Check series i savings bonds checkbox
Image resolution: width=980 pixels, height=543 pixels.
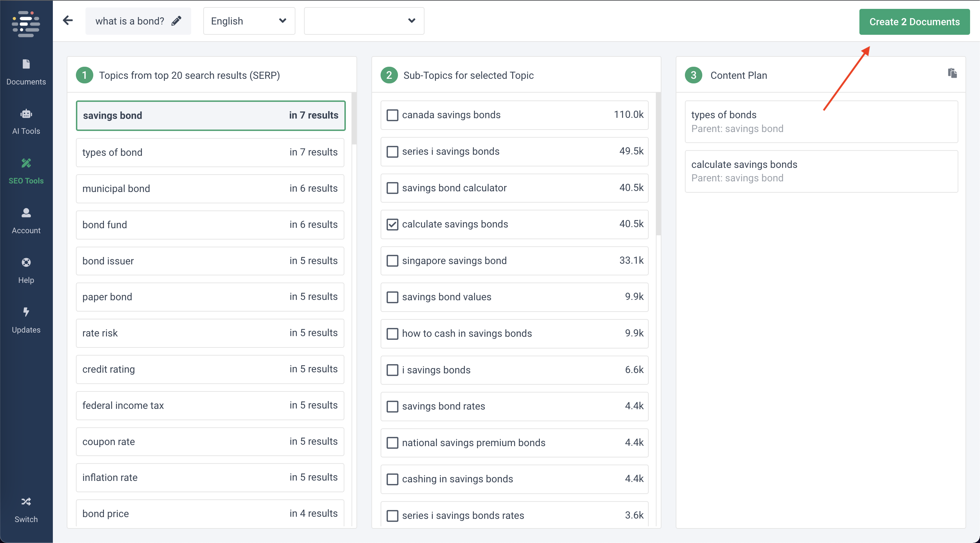click(392, 152)
